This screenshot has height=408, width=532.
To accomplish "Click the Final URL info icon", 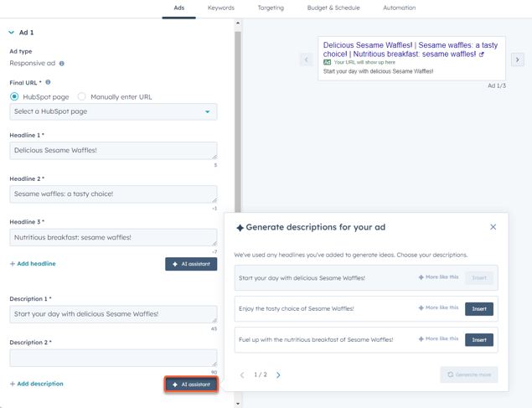I will [x=48, y=82].
